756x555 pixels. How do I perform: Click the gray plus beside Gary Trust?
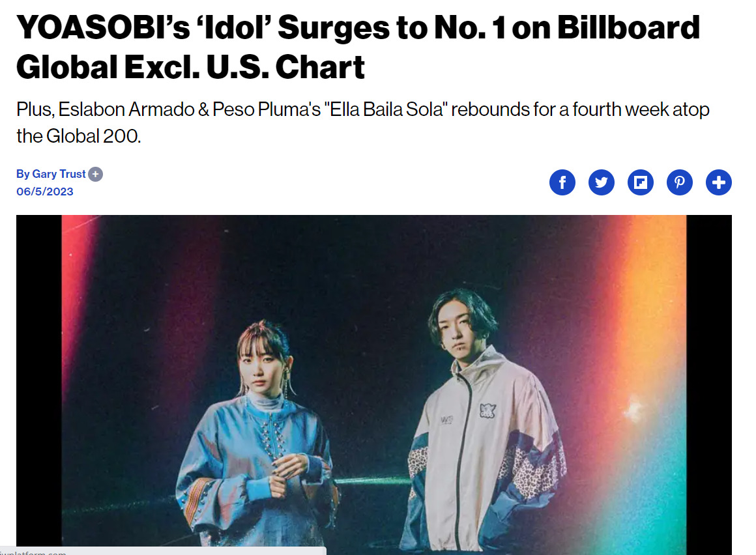click(96, 174)
